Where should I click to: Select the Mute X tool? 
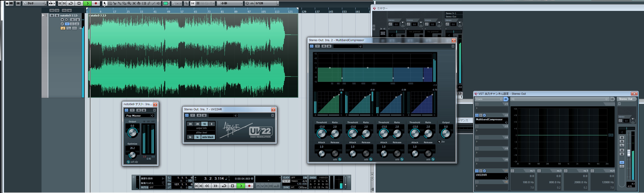(x=134, y=3)
